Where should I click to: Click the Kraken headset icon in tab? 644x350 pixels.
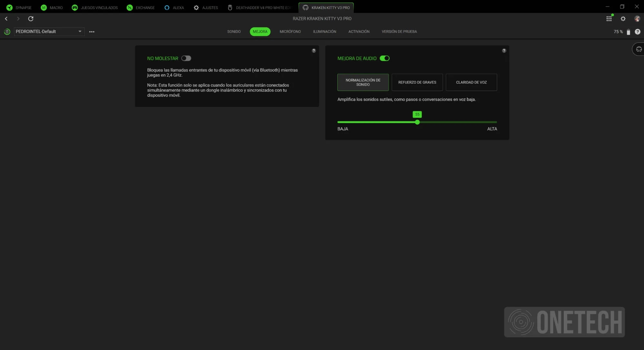pyautogui.click(x=305, y=7)
